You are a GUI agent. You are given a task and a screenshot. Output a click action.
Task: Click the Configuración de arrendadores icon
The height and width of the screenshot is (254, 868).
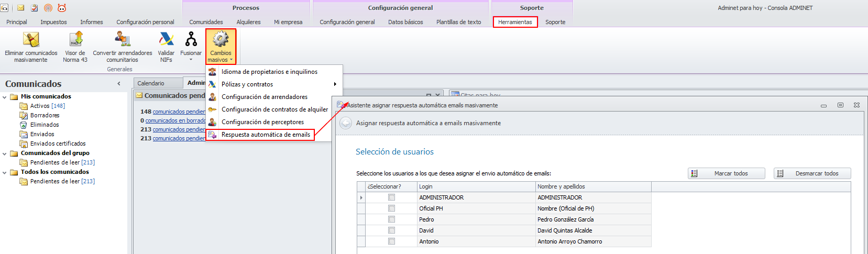[x=212, y=97]
